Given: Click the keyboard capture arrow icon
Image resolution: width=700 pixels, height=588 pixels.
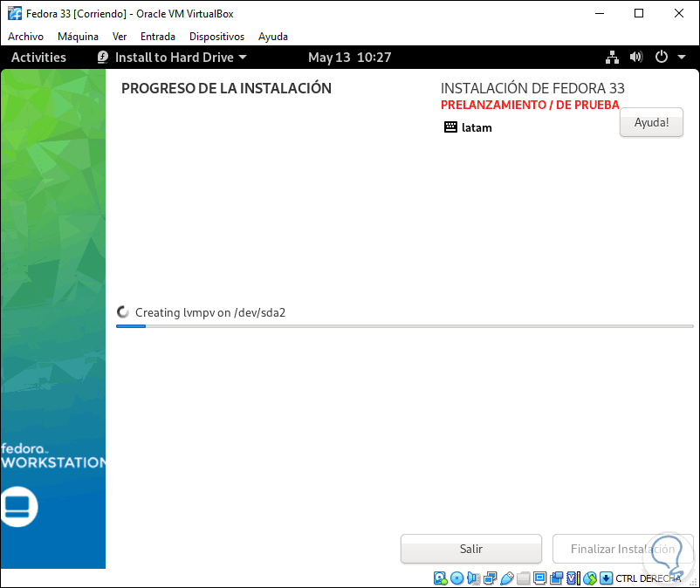Looking at the screenshot, I should click(606, 578).
